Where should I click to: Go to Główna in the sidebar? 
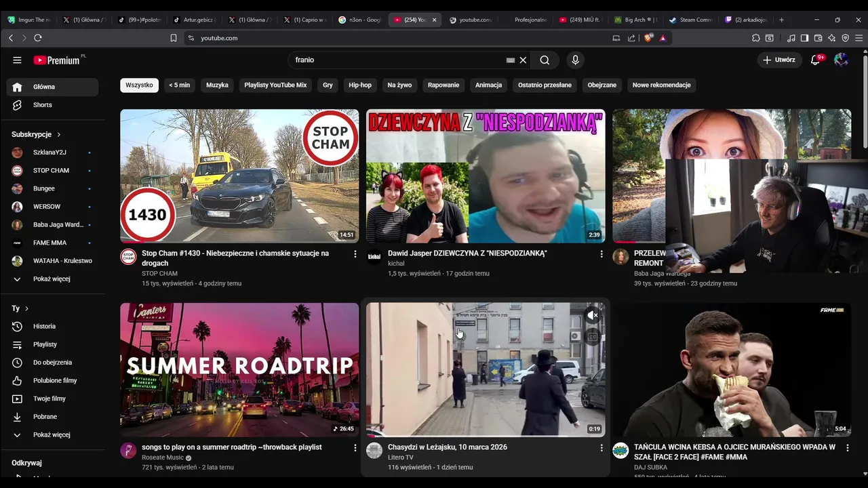point(53,87)
